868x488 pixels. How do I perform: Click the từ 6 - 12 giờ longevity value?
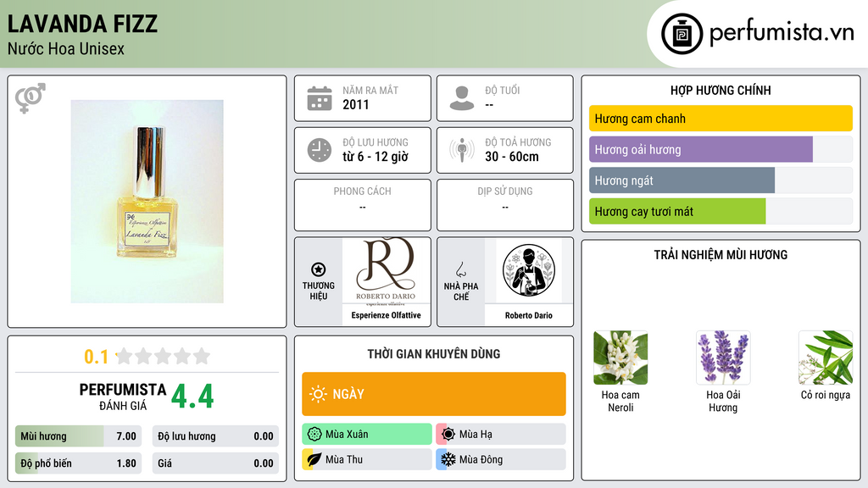tap(376, 157)
